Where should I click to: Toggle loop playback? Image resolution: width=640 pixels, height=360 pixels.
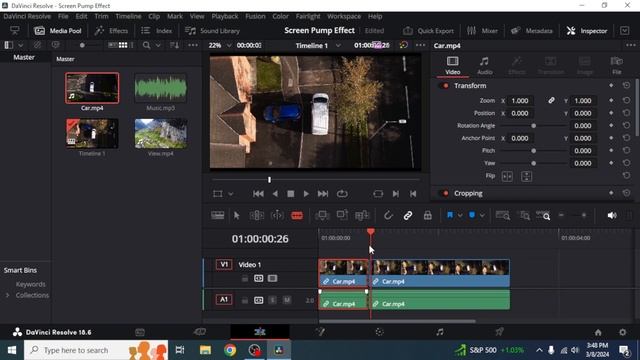click(x=342, y=194)
